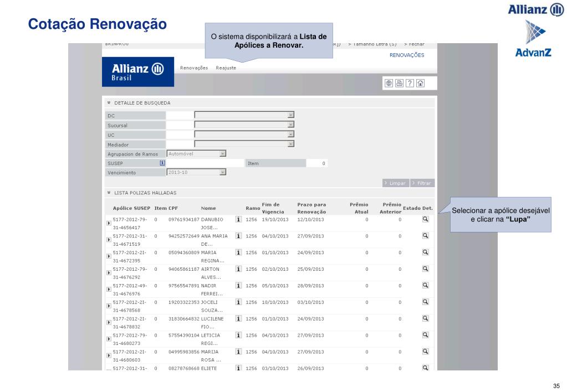Open details magnifier for MARIJA ROSA row
This screenshot has width=567, height=392.
[x=426, y=352]
